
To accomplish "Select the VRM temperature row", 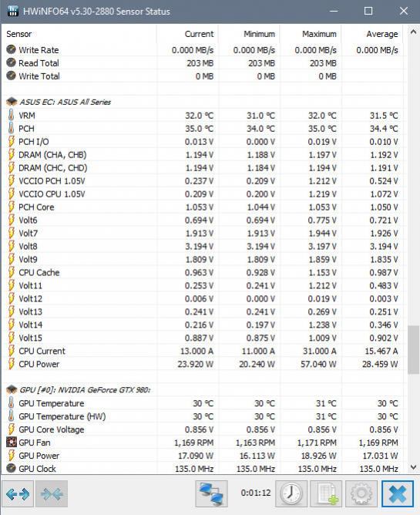I will click(x=203, y=116).
